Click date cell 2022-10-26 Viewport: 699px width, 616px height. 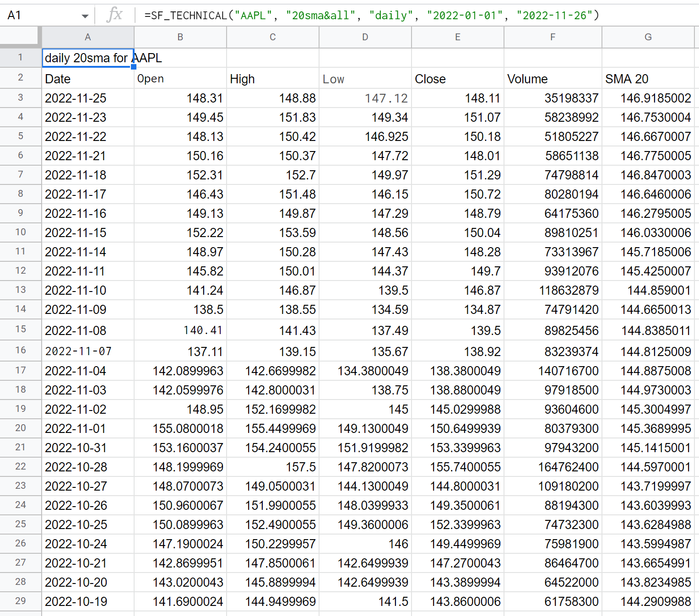[88, 505]
